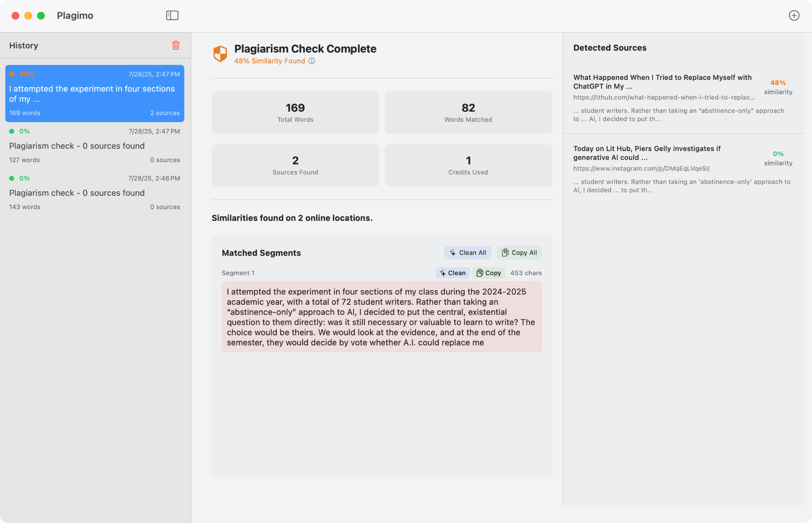
Task: Open the lithub.com source link
Action: [663, 97]
